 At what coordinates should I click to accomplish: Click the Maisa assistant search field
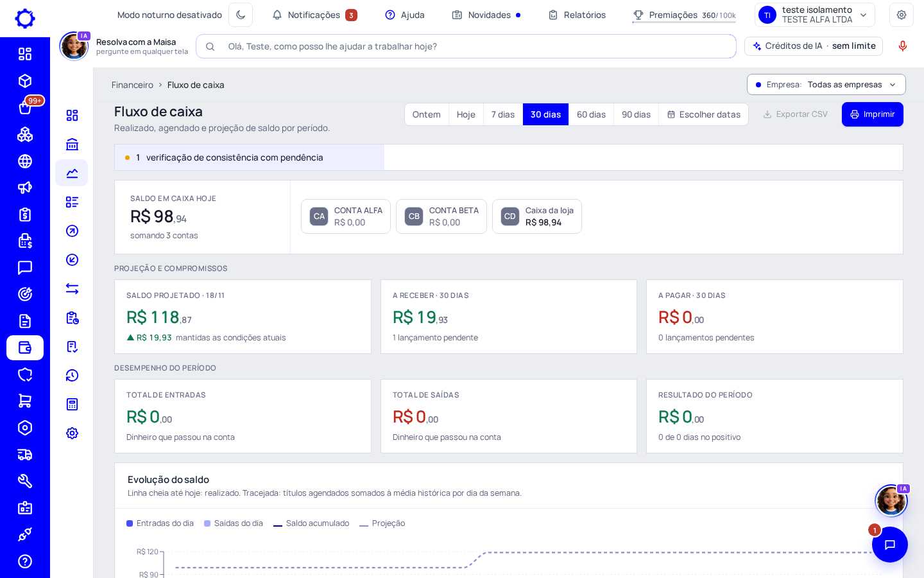click(x=466, y=46)
